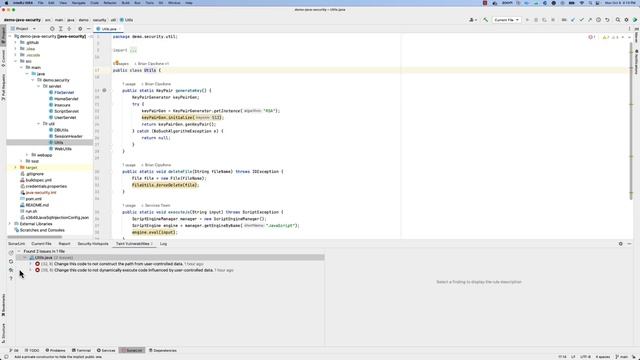The image size is (640, 360).
Task: Click the Git Commit checkmark icon
Action: click(581, 20)
